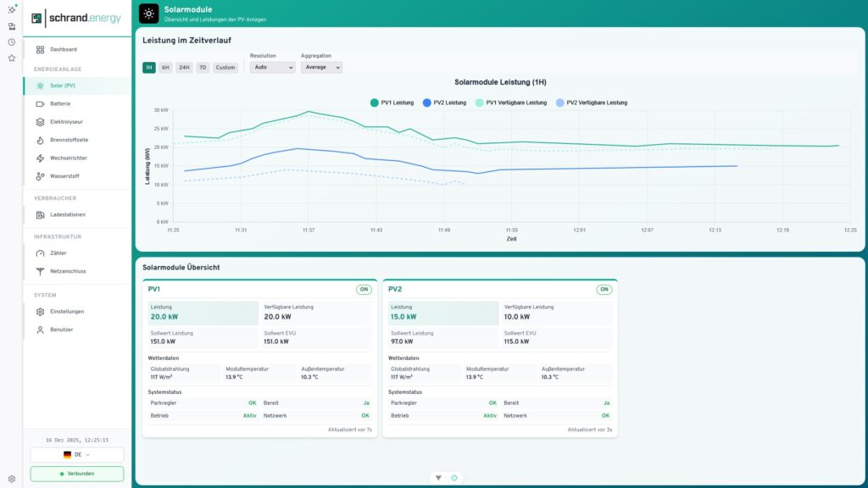Open the Elektrolyseur section via its icon
The height and width of the screenshot is (488, 868).
coord(40,122)
